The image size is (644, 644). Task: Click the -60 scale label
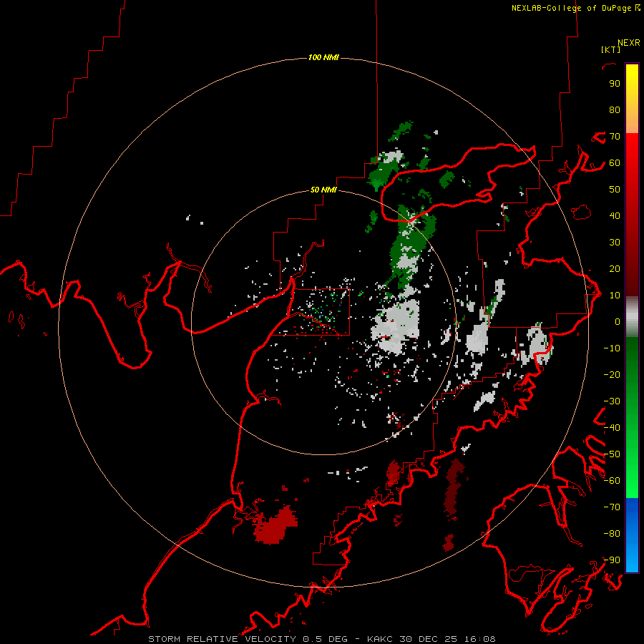tap(612, 481)
